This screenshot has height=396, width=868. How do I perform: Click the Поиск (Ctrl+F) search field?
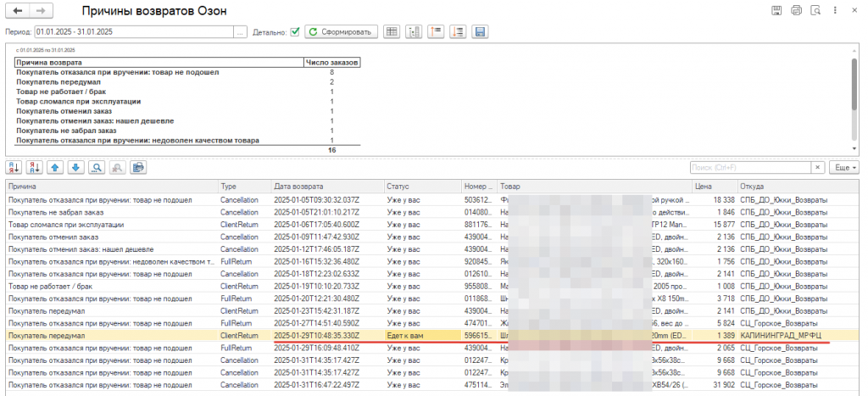pos(750,167)
